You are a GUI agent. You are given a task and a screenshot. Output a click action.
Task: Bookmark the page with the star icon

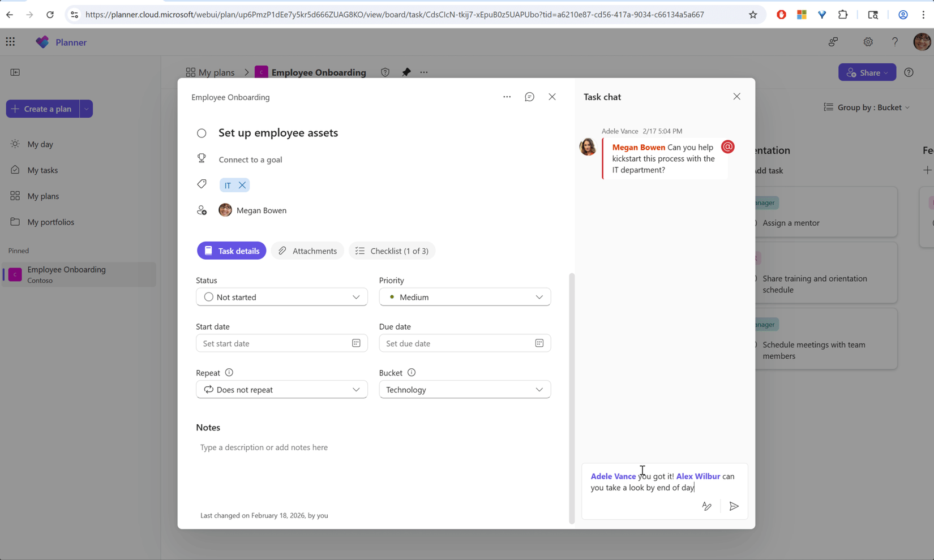tap(753, 15)
